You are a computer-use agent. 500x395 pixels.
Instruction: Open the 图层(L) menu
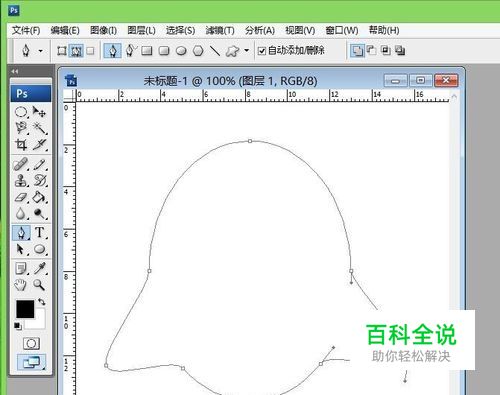(141, 31)
